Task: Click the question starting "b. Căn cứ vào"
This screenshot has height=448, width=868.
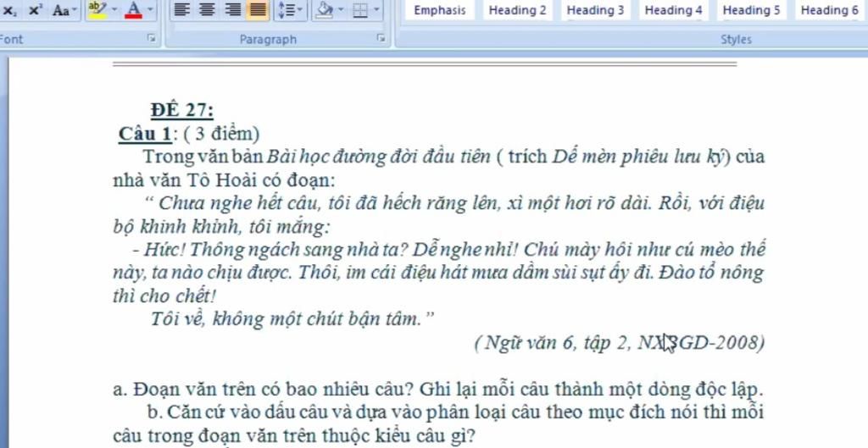Action: [x=438, y=424]
